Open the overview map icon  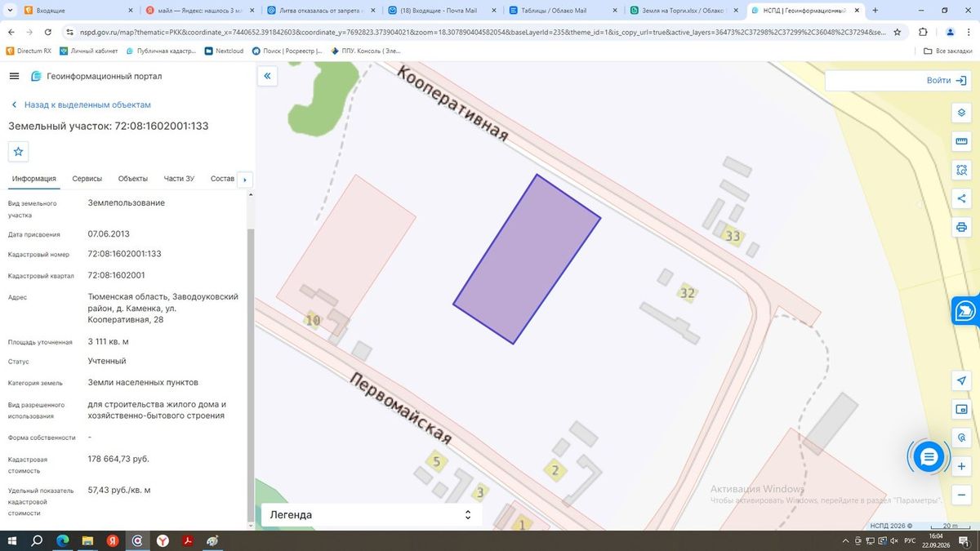tap(961, 409)
